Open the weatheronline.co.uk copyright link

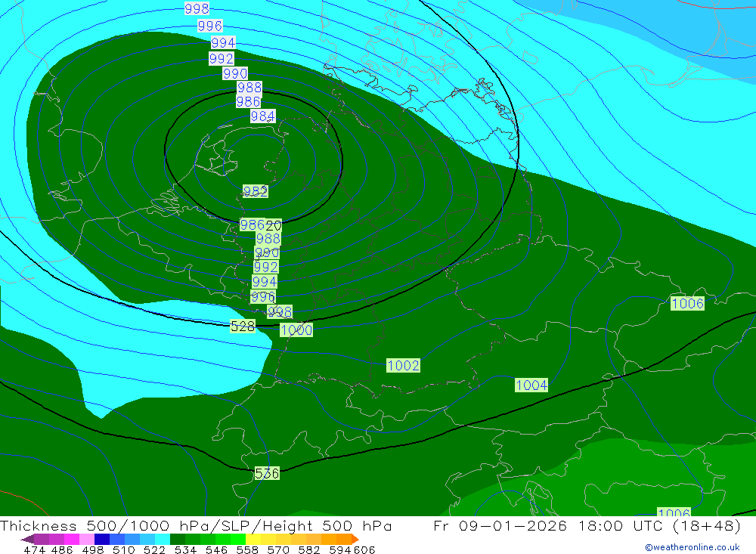[692, 547]
